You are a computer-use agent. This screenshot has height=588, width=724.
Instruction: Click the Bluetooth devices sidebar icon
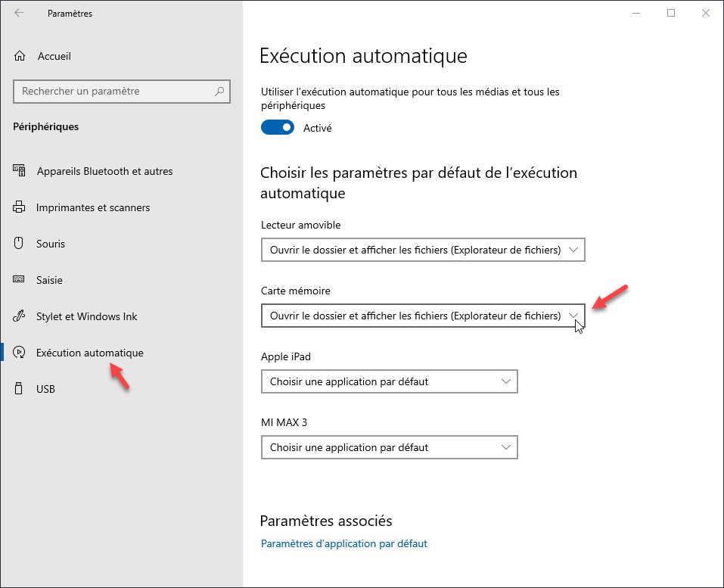tap(20, 171)
